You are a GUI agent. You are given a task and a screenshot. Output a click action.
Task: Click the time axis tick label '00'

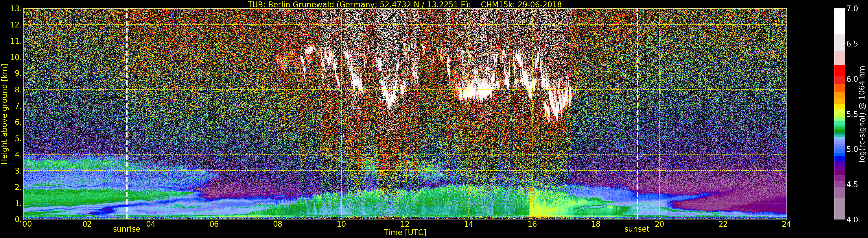pyautogui.click(x=27, y=224)
